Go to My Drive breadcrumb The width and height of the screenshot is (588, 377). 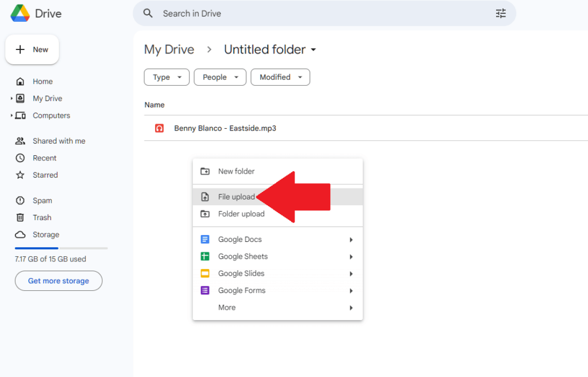click(169, 49)
